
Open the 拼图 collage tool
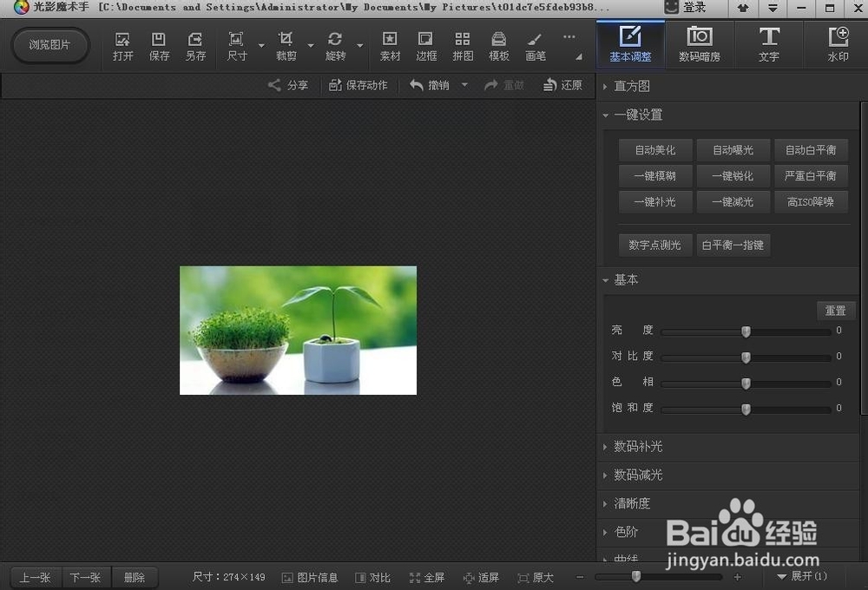[463, 47]
